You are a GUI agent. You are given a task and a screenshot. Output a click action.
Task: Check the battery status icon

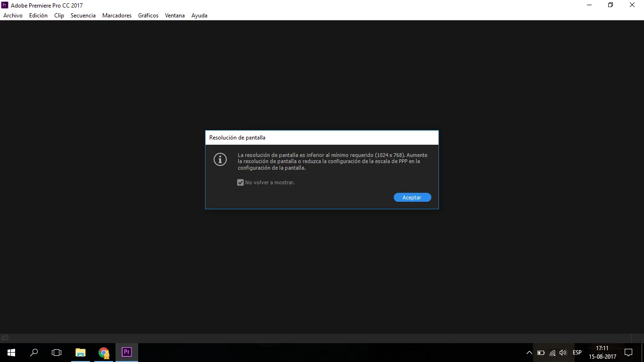(x=541, y=353)
